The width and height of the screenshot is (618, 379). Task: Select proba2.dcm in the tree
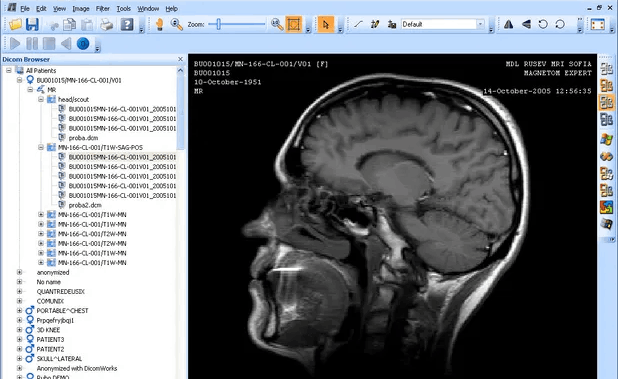coord(85,205)
